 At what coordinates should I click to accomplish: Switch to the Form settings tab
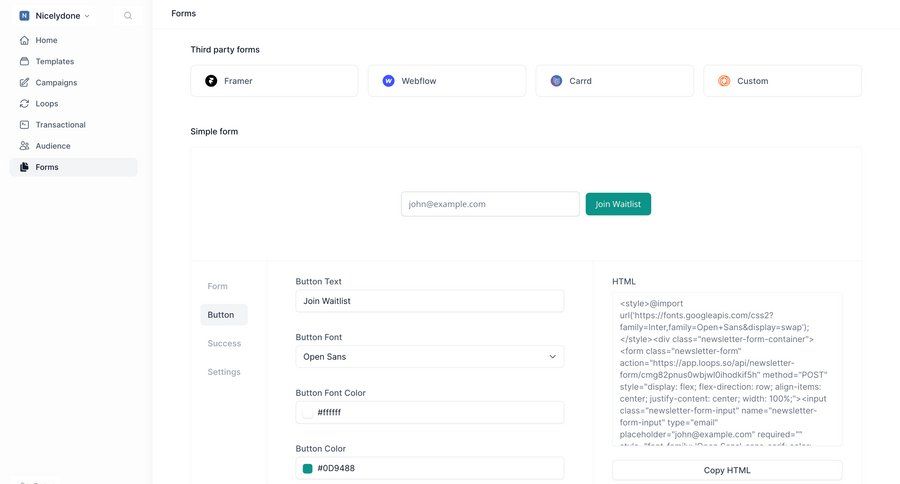218,286
